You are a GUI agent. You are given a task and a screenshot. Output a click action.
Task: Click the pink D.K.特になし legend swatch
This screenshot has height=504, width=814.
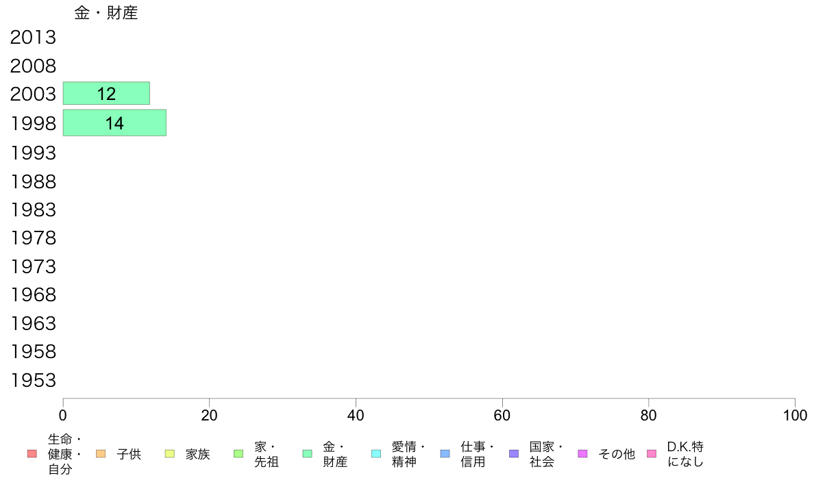tap(652, 453)
